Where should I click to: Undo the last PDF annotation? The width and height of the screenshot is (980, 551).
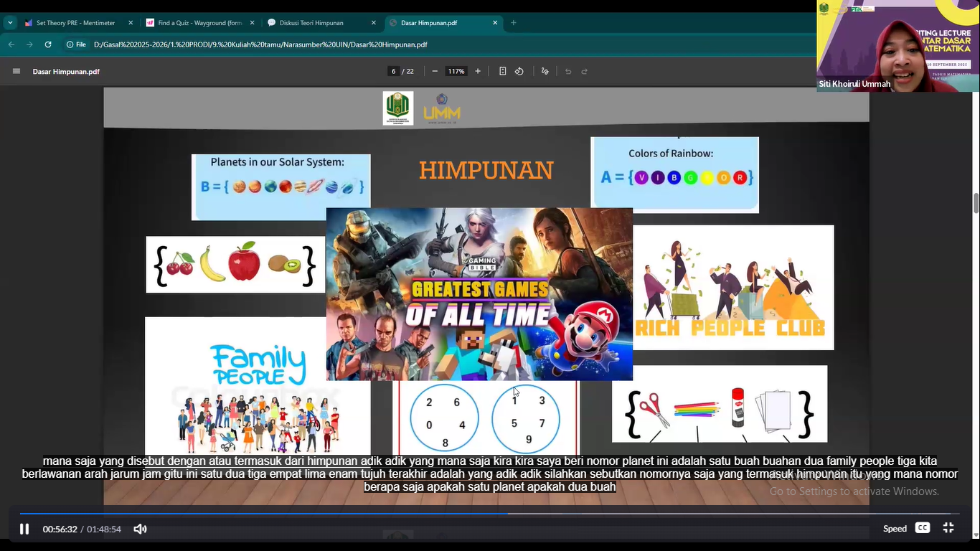point(568,71)
